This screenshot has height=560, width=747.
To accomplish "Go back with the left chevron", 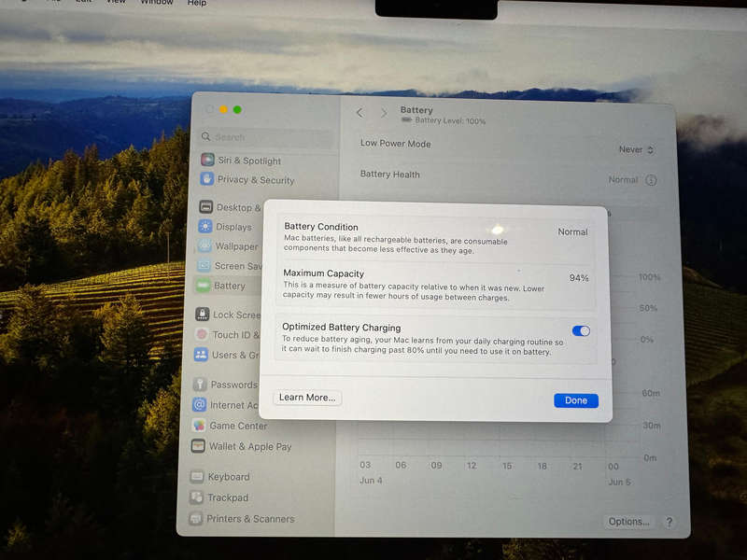I will pyautogui.click(x=359, y=113).
